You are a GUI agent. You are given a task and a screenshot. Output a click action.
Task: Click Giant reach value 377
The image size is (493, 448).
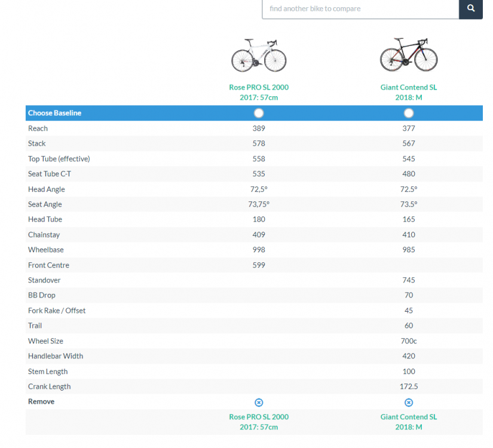click(x=408, y=128)
